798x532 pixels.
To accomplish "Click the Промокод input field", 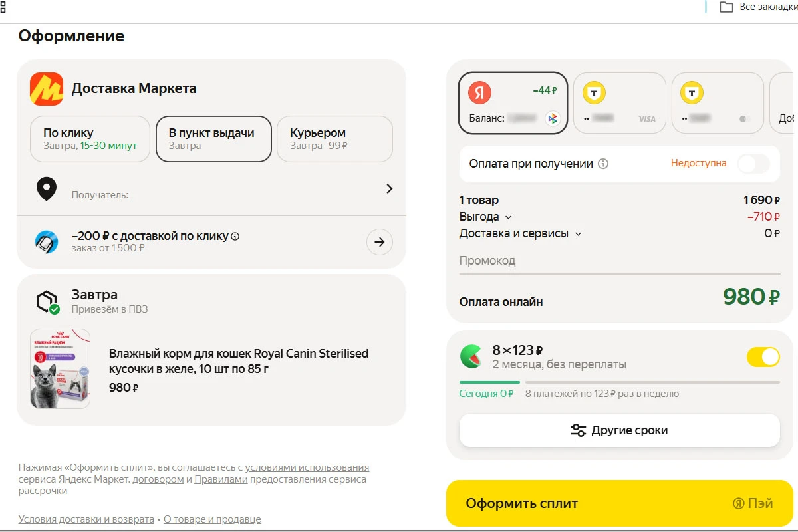I will click(x=619, y=261).
